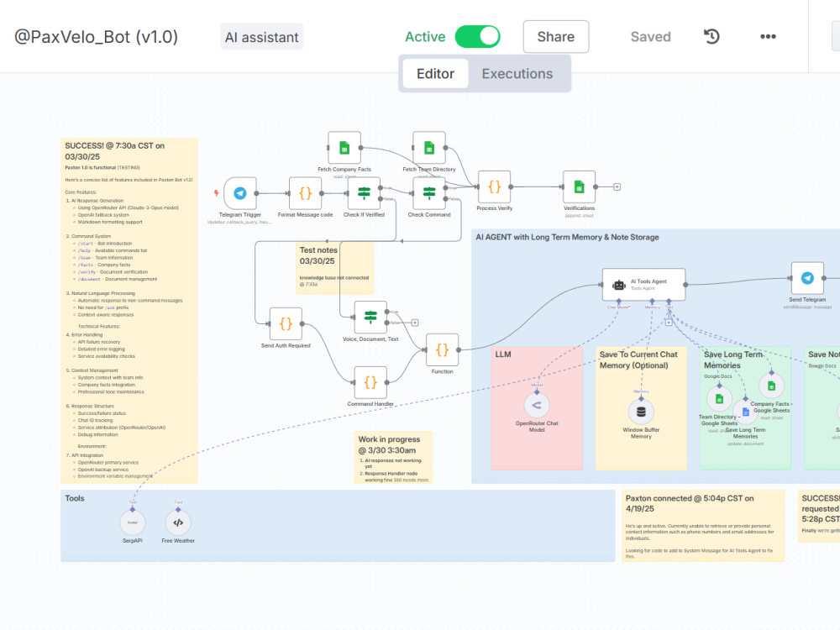Open the three-dot more options menu
The image size is (840, 630).
(x=768, y=36)
